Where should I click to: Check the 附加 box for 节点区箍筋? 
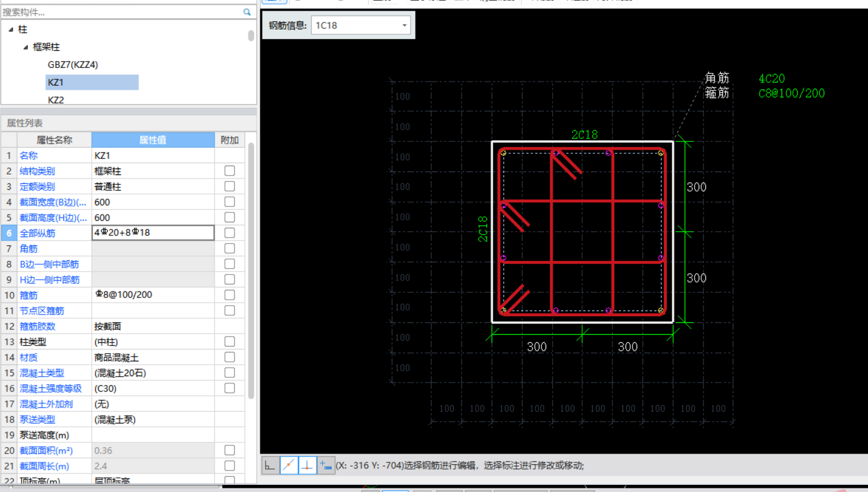tap(230, 310)
